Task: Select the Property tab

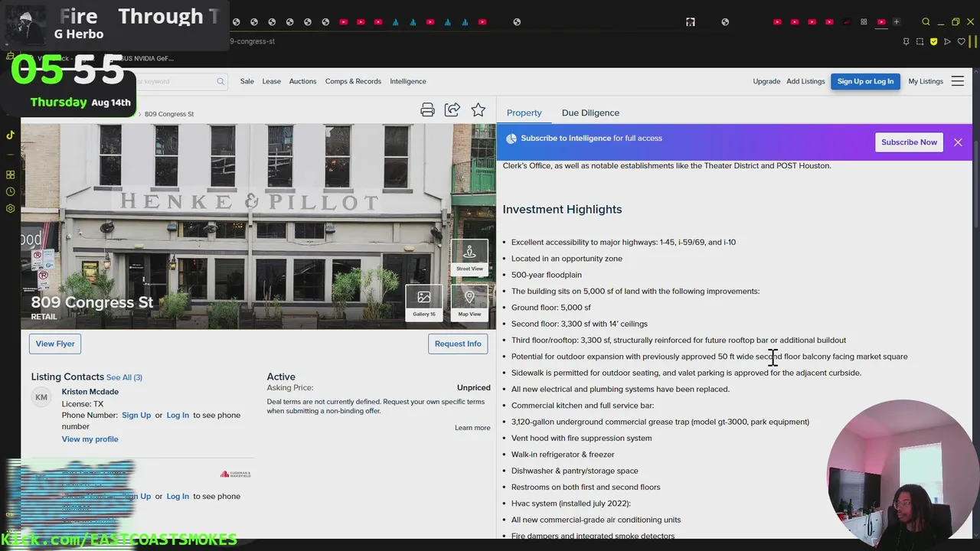Action: point(524,112)
